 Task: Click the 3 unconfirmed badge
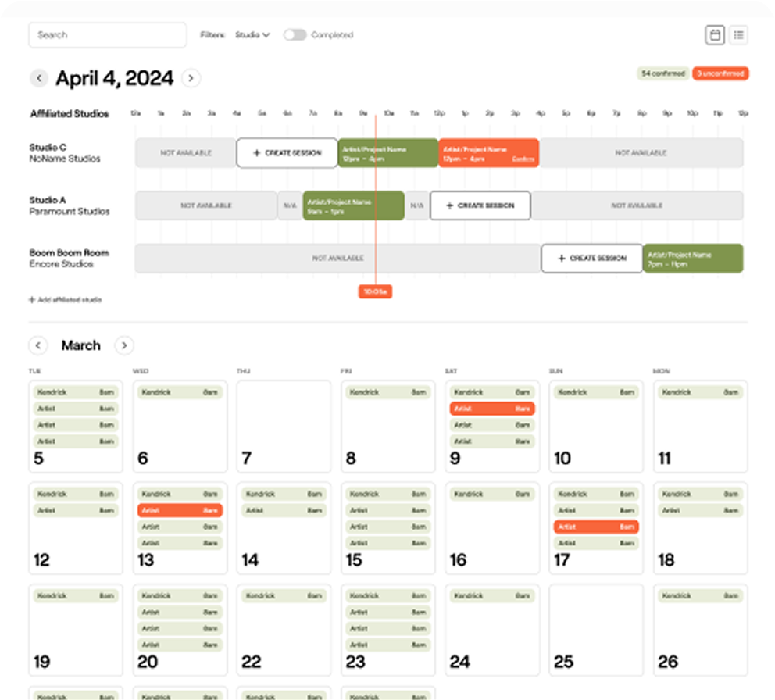coord(720,73)
